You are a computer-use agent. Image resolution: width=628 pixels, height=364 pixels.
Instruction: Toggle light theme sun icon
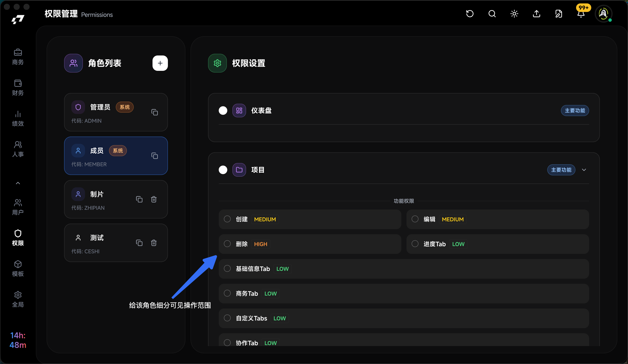point(514,14)
